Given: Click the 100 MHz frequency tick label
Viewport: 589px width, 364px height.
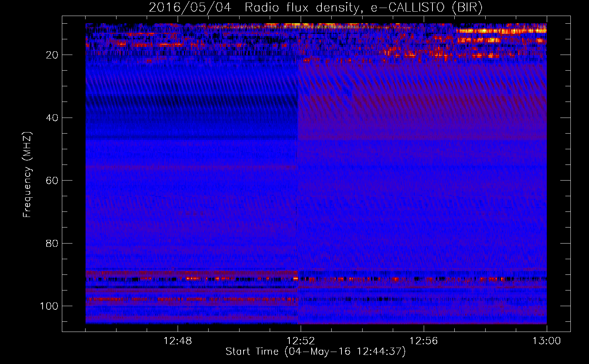Looking at the screenshot, I should coord(49,306).
